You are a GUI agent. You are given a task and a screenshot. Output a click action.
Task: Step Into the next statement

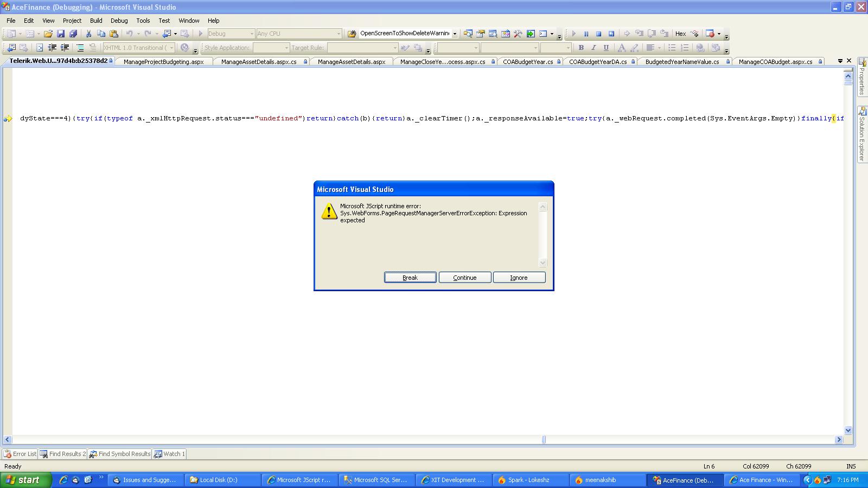[639, 34]
